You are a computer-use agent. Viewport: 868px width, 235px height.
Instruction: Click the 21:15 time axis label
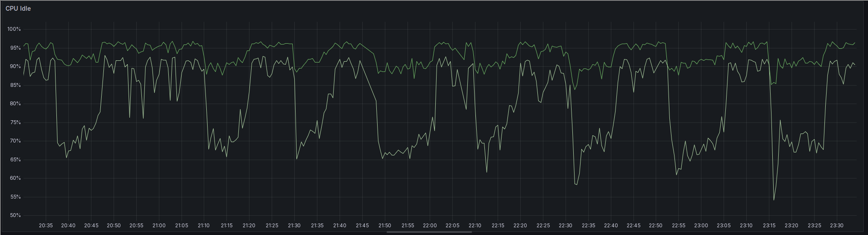tap(226, 226)
